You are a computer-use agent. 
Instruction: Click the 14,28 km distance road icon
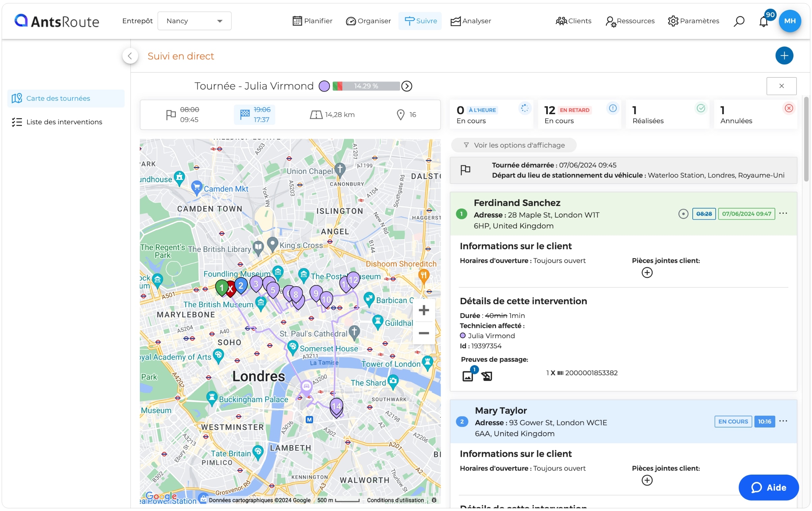[x=316, y=115]
